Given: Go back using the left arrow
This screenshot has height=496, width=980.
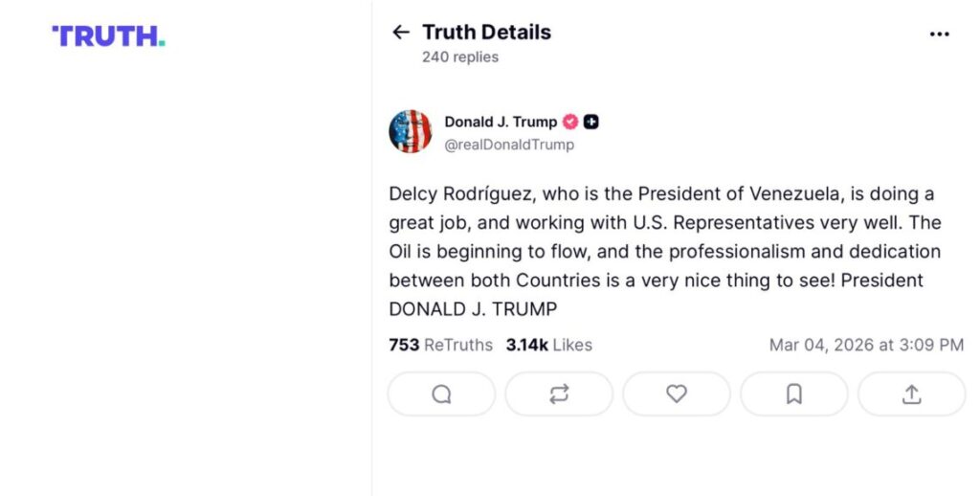Looking at the screenshot, I should pos(400,33).
